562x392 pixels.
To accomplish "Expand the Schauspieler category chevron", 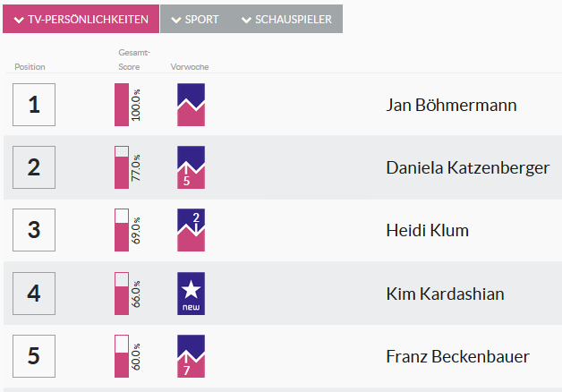I will [246, 20].
